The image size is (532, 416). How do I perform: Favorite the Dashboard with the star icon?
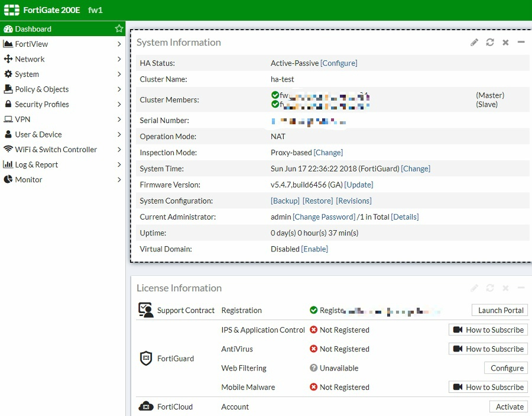click(x=119, y=28)
